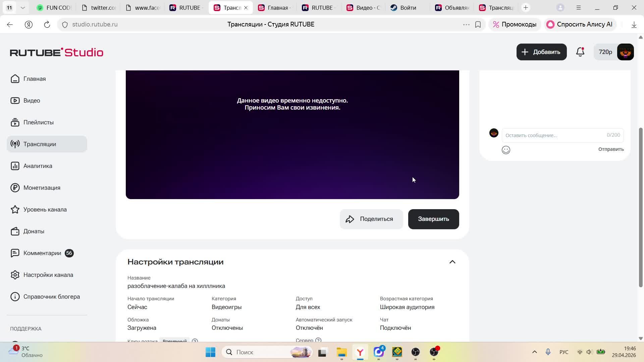Collapse the Настройки трансляции section

coord(452,262)
